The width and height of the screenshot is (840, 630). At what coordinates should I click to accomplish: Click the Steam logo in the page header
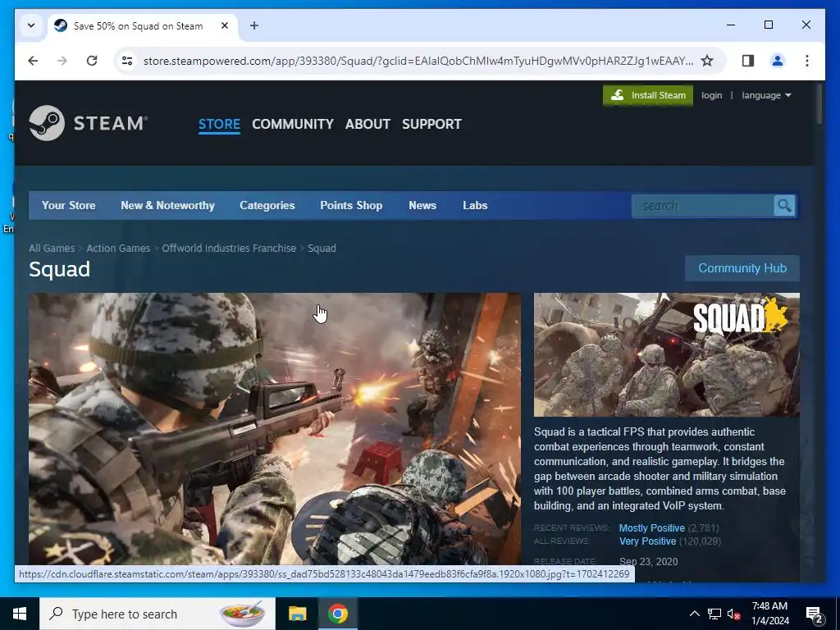point(88,123)
